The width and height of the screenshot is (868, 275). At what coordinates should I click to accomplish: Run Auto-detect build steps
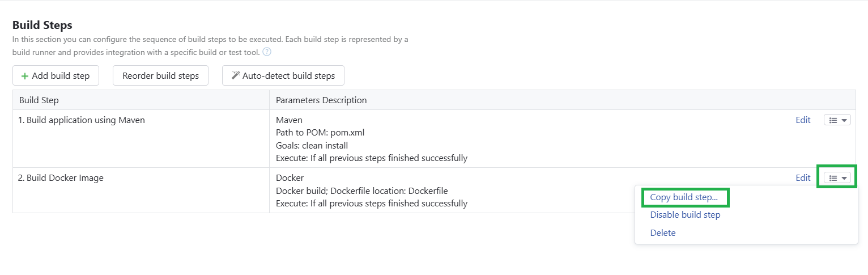coord(283,75)
